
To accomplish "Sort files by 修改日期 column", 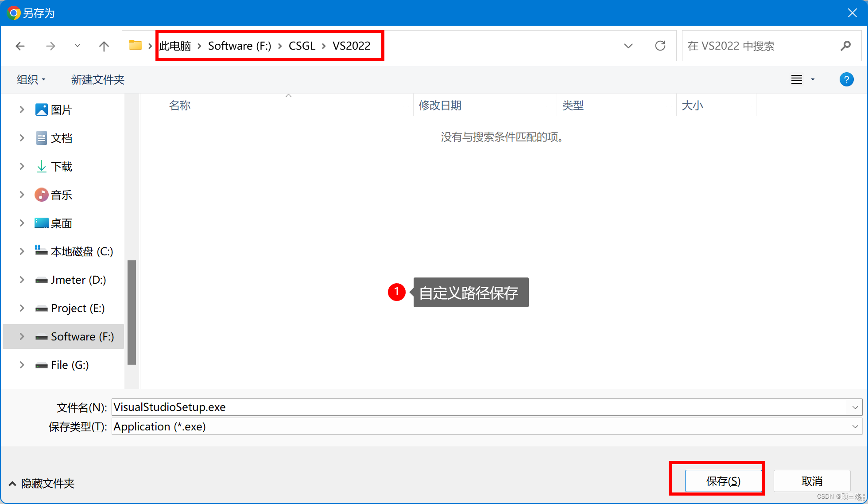I will 440,105.
